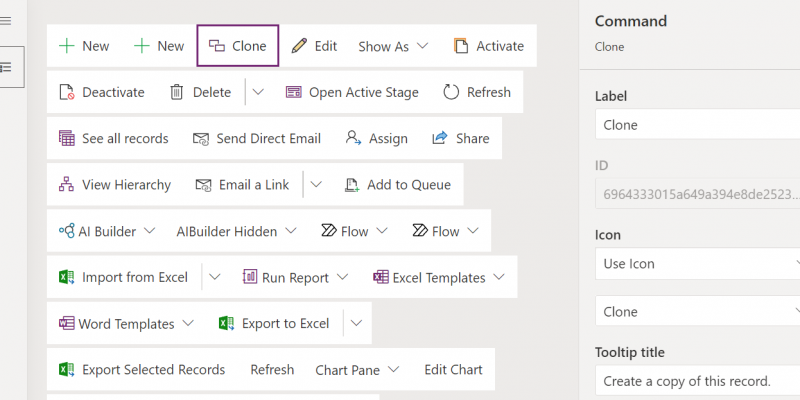
Task: Expand the AI Builder dropdown chevron
Action: 149,231
